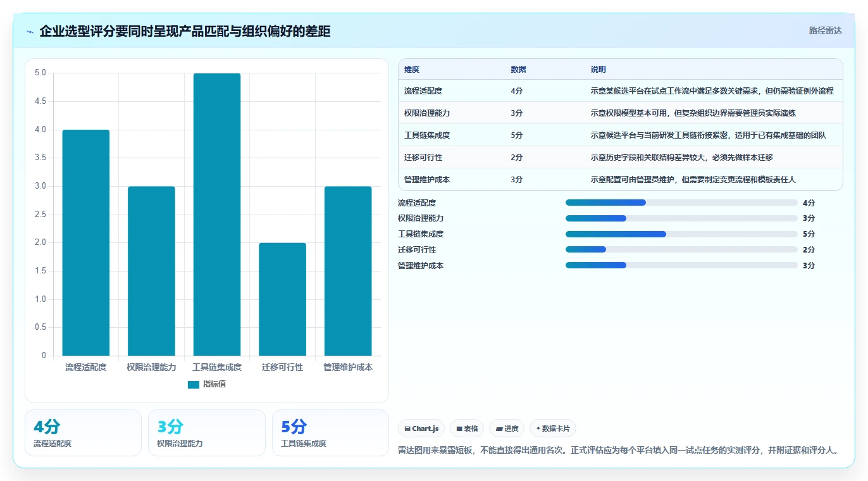Click the Chart.js chip
The image size is (868, 481).
click(421, 428)
